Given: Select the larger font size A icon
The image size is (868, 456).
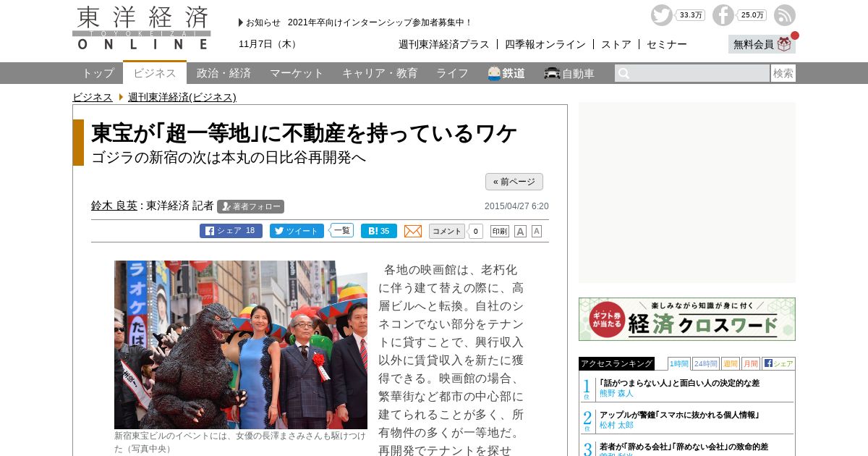Looking at the screenshot, I should [520, 231].
